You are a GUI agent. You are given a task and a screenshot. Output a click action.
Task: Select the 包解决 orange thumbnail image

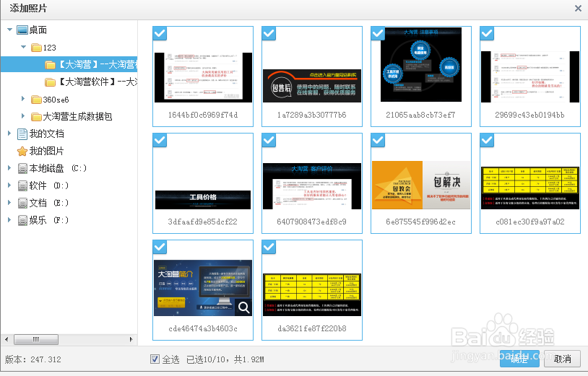pyautogui.click(x=421, y=185)
